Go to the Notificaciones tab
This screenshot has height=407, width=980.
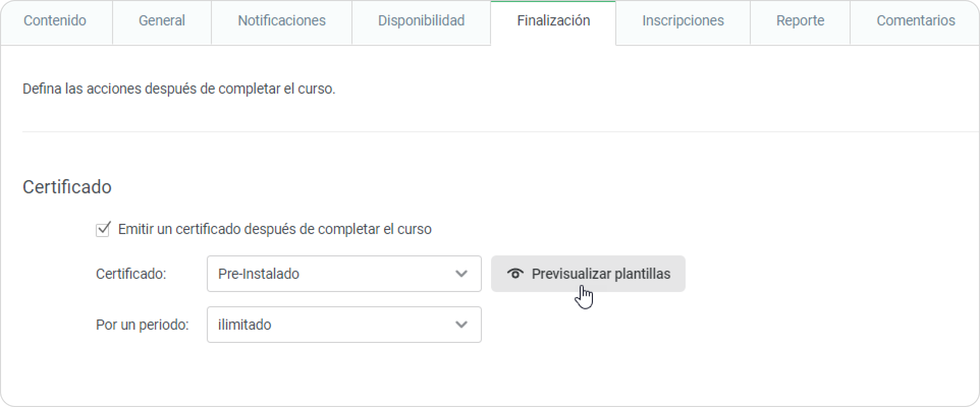click(x=282, y=21)
